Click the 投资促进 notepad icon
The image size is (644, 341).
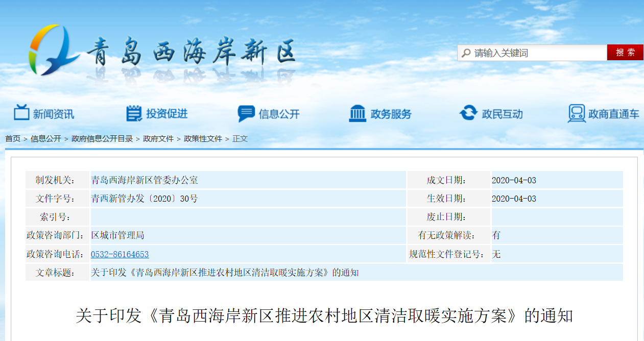point(134,113)
